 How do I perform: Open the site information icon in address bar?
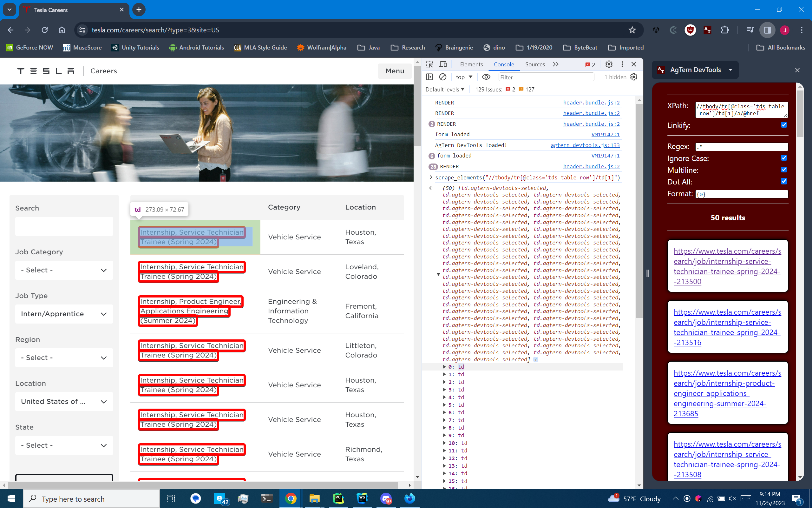[x=82, y=30]
